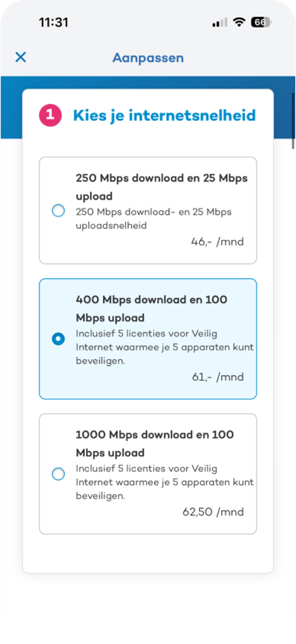This screenshot has width=296, height=644.
Task: Click the "400 Mbps download en 100 Mbps upload" title
Action: [x=152, y=309]
